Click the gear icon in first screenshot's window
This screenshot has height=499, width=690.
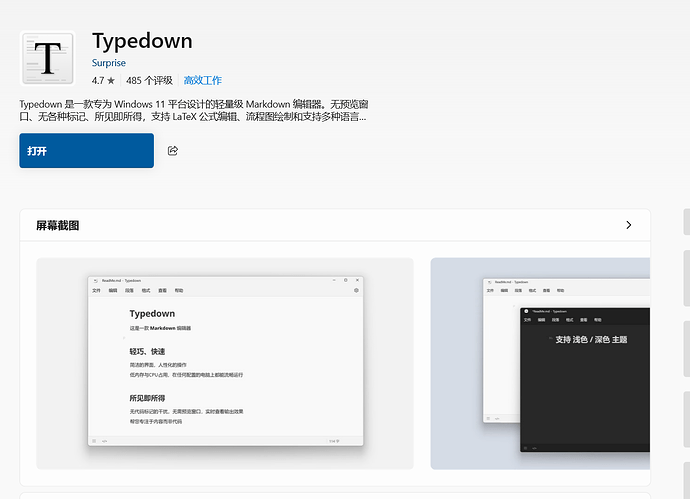[356, 290]
